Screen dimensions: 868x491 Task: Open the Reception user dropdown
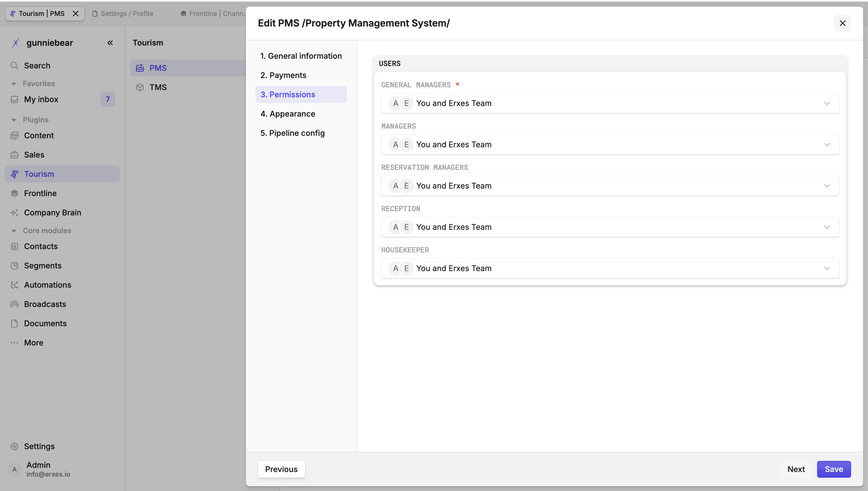coord(610,227)
